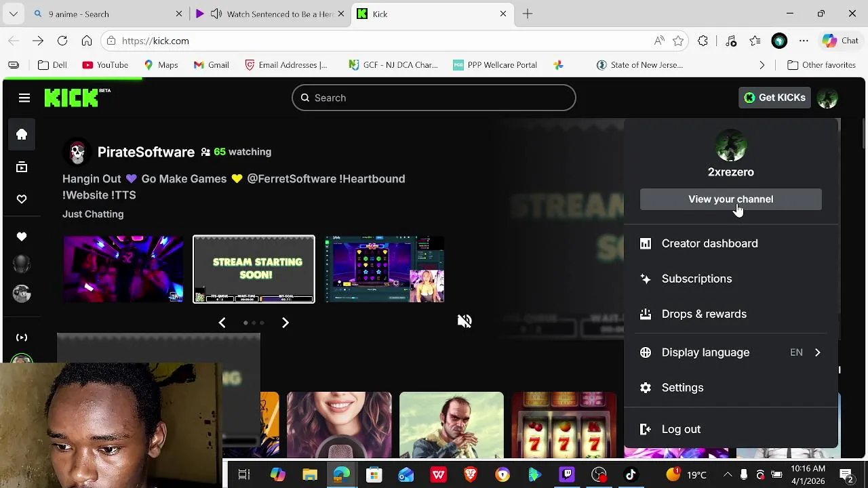Click PirateSoftware channel avatar
This screenshot has width=868, height=488.
point(77,152)
